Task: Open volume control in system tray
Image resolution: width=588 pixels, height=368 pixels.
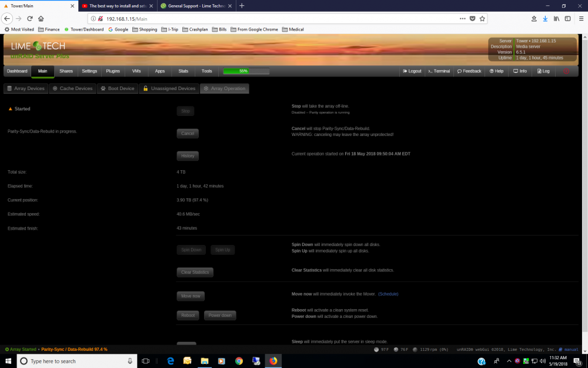Action: click(543, 361)
